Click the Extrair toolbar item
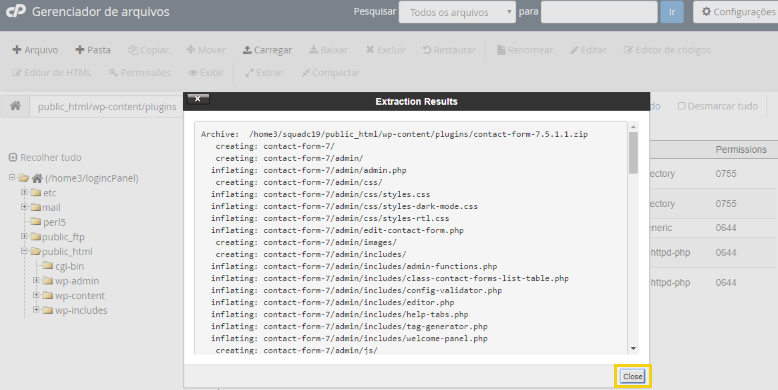Viewport: 778px width, 390px height. pos(264,72)
